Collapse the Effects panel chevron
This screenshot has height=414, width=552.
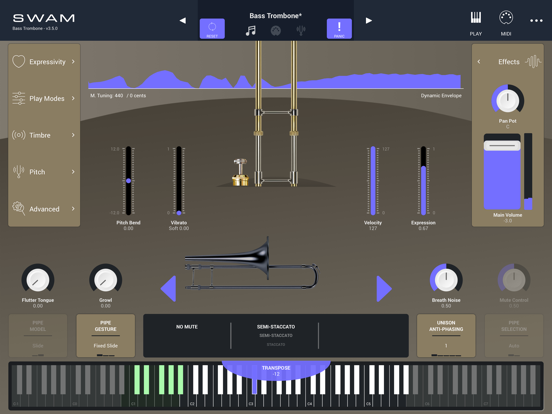(479, 62)
